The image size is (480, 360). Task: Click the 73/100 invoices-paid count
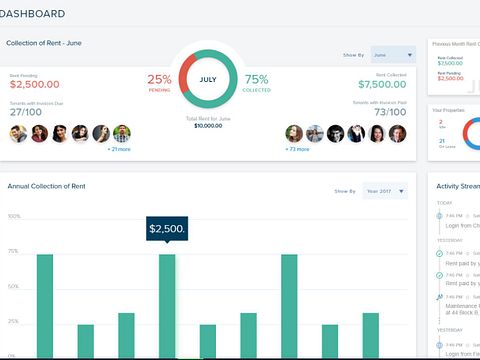point(390,112)
